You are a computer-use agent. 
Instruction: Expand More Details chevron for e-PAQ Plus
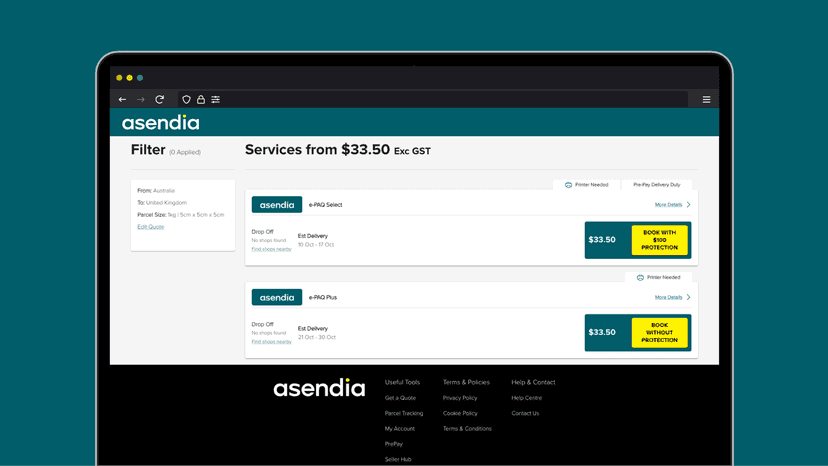689,297
